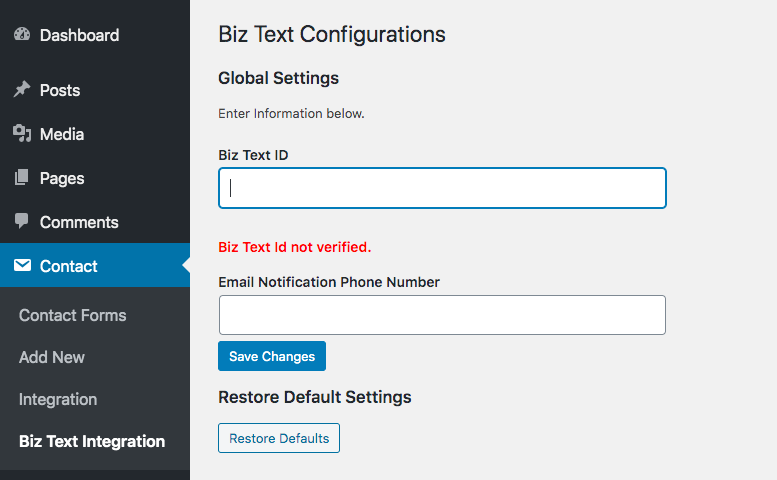Open the Comments menu label
The height and width of the screenshot is (480, 777).
point(79,222)
